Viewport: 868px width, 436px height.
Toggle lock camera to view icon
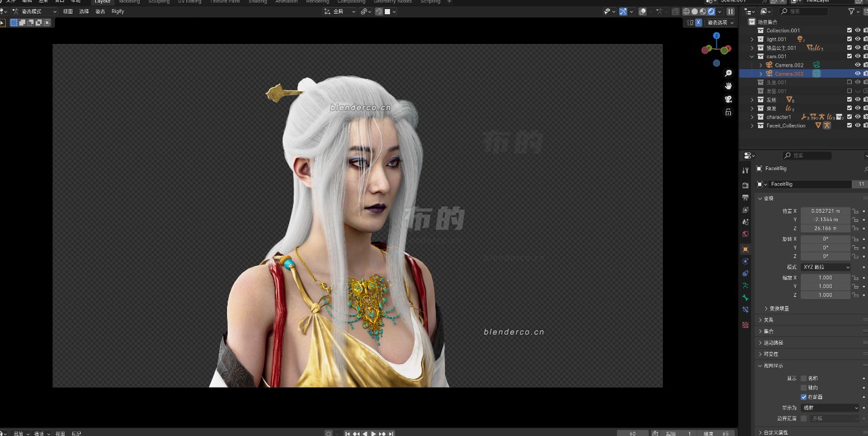[728, 112]
